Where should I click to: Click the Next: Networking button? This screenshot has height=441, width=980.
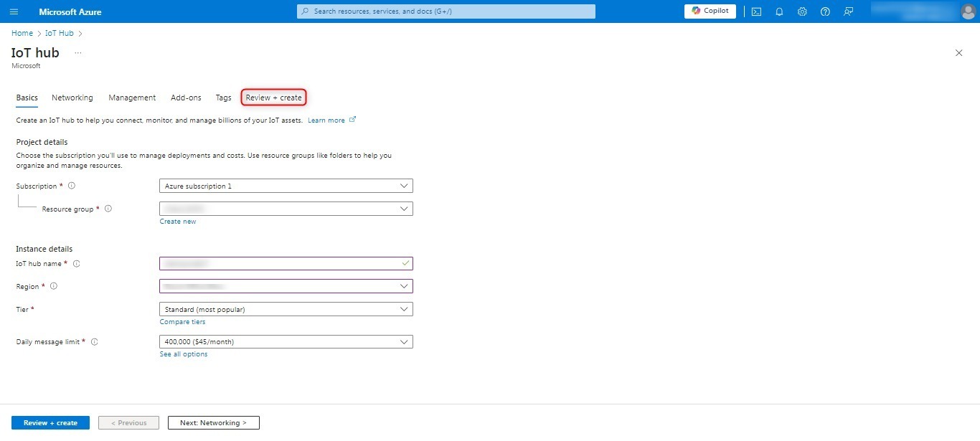click(213, 423)
